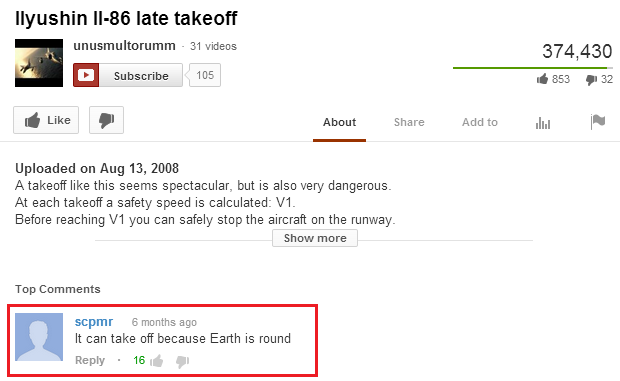Open the scpmr commenter profile link
The image size is (620, 381).
94,322
